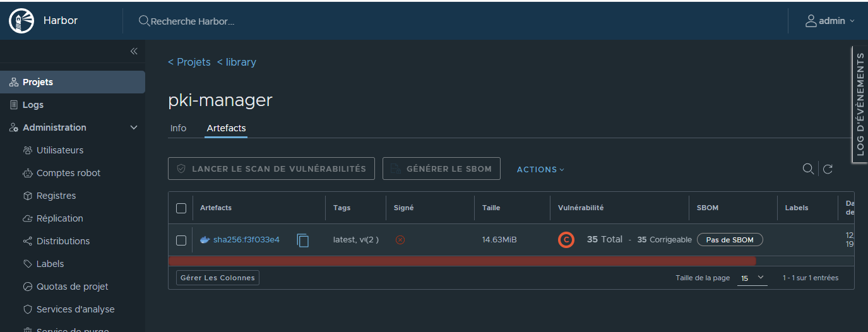The height and width of the screenshot is (332, 868).
Task: Click the critical vulnerability severity icon
Action: click(566, 240)
